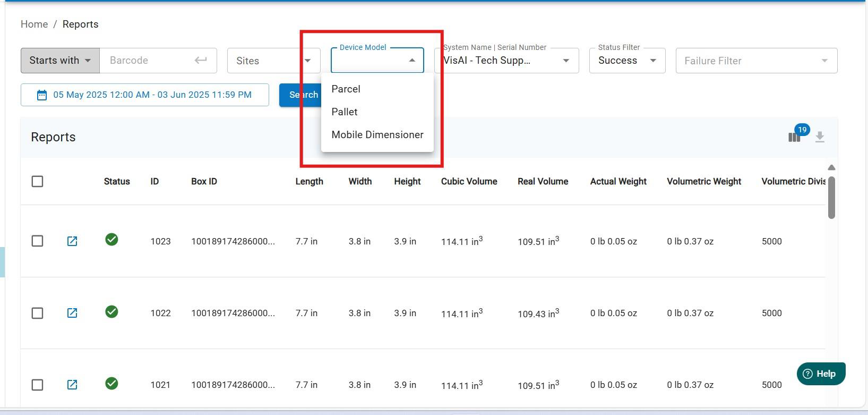
Task: Open report 1023 details icon
Action: [x=72, y=241]
